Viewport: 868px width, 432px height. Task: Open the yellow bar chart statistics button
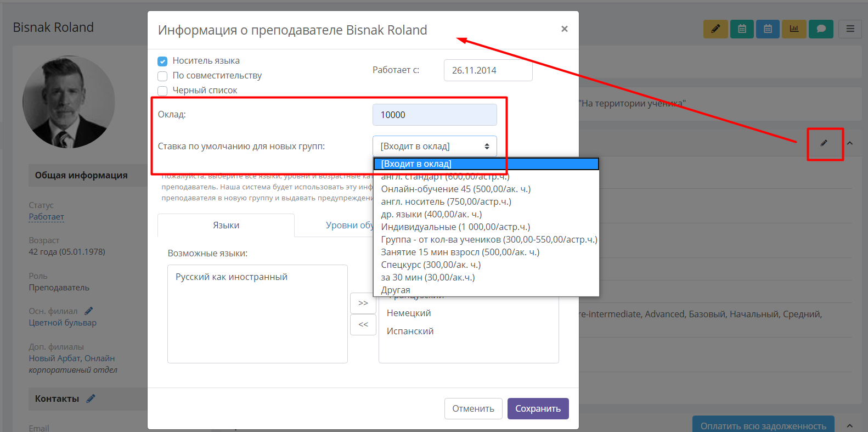tap(794, 29)
